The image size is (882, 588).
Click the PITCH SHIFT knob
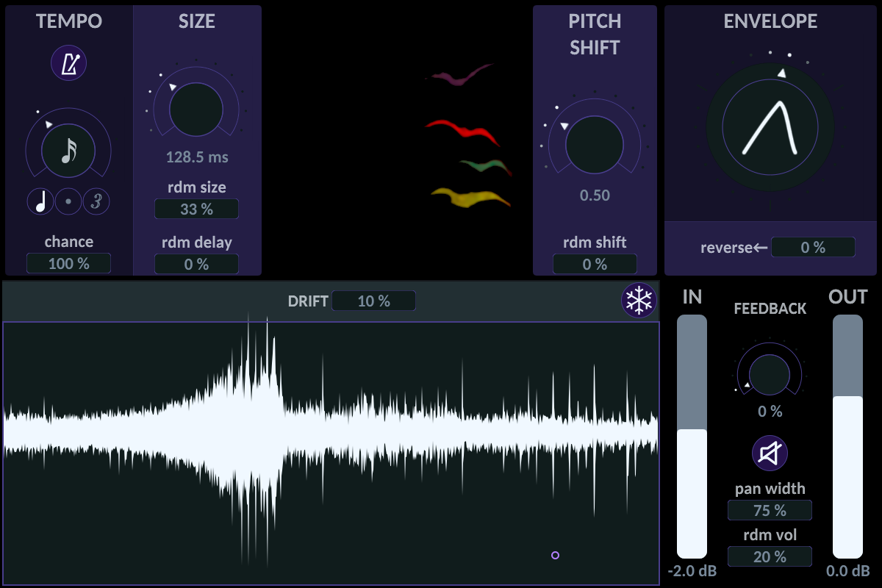pos(594,145)
